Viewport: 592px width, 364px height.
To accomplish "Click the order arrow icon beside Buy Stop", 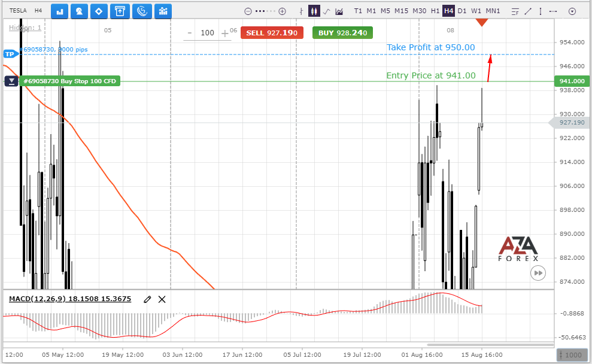I will 11,81.
